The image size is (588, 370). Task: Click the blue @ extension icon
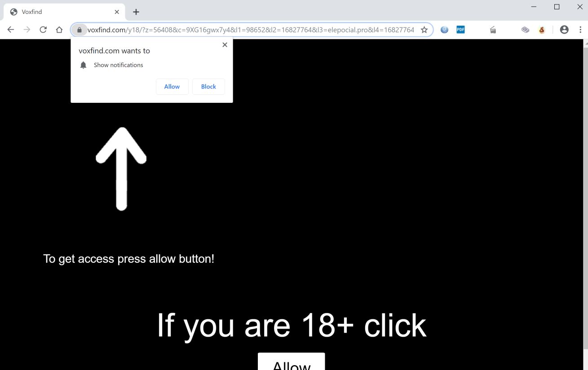tap(444, 30)
